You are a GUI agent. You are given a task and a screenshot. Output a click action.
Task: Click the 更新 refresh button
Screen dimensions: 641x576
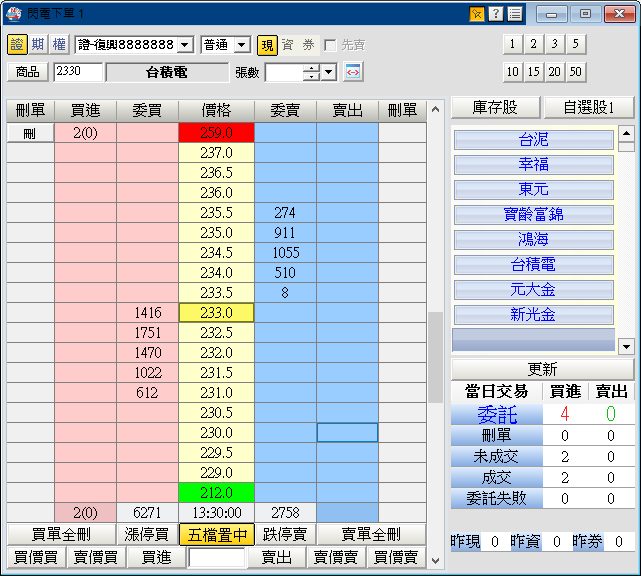[543, 369]
